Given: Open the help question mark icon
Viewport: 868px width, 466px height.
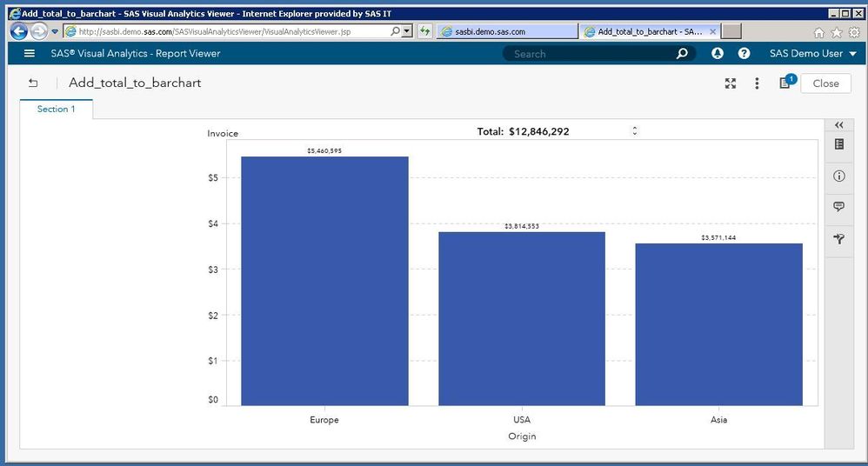Looking at the screenshot, I should tap(744, 53).
